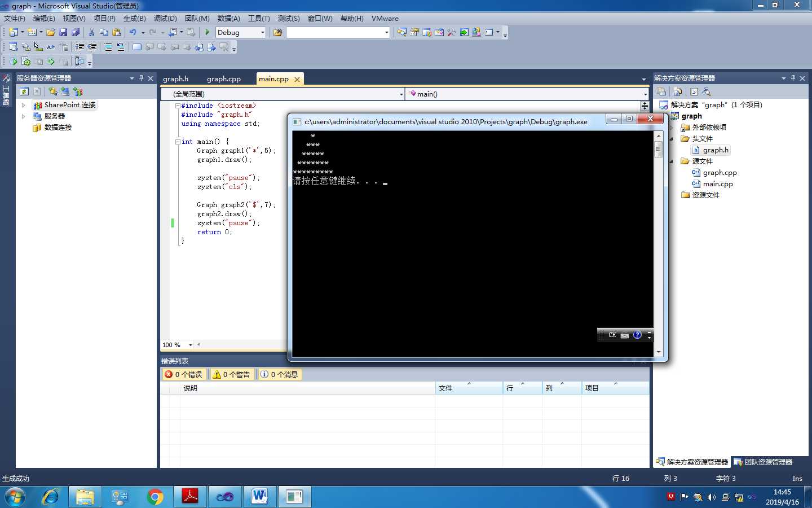Click the Build Solution icon in lower toolbar

26,61
